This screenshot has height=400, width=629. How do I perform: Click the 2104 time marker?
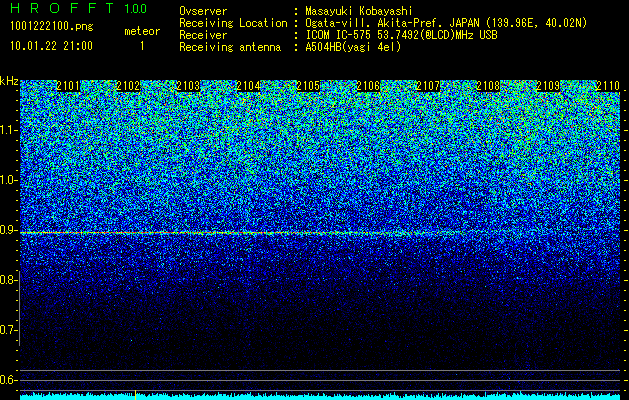[x=248, y=86]
